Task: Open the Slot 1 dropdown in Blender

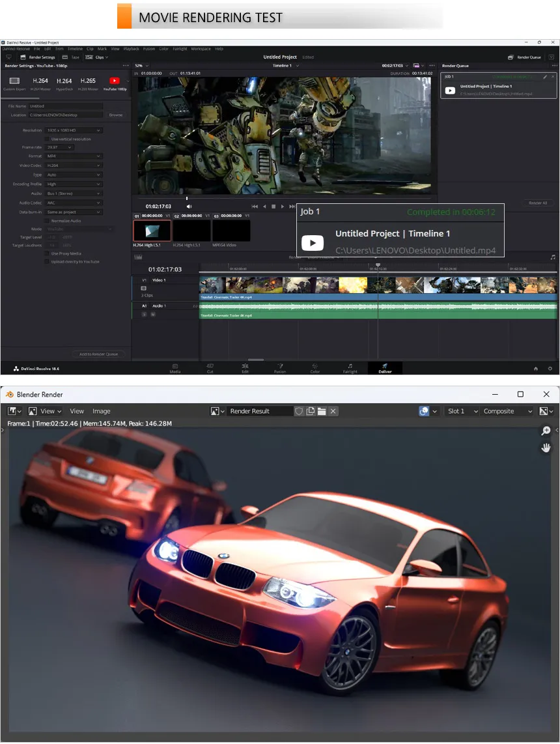Action: click(x=462, y=411)
